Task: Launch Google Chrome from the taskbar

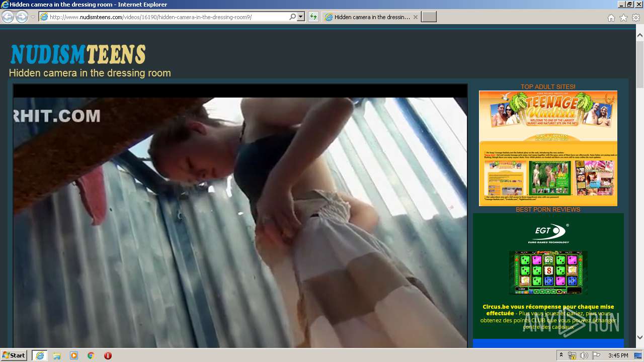Action: (91, 355)
